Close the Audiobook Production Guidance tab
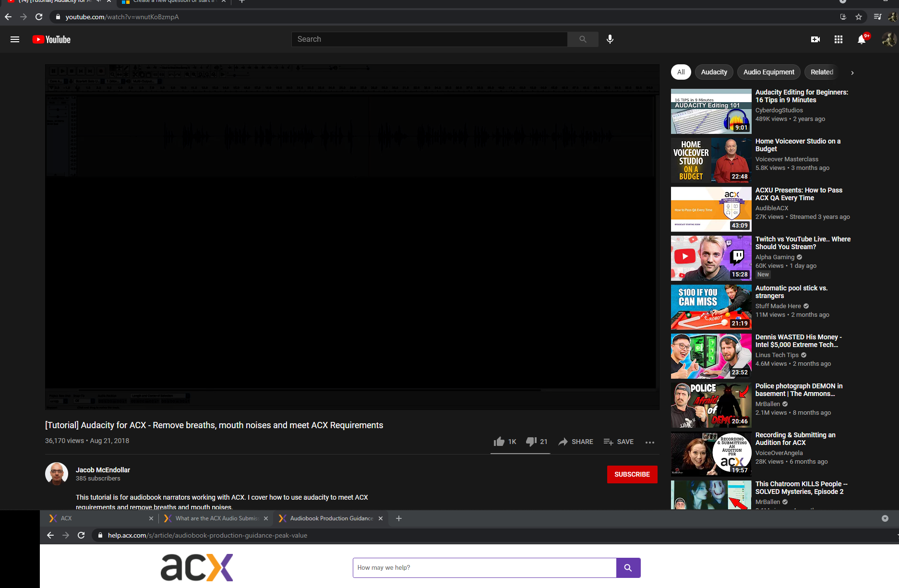 381,518
